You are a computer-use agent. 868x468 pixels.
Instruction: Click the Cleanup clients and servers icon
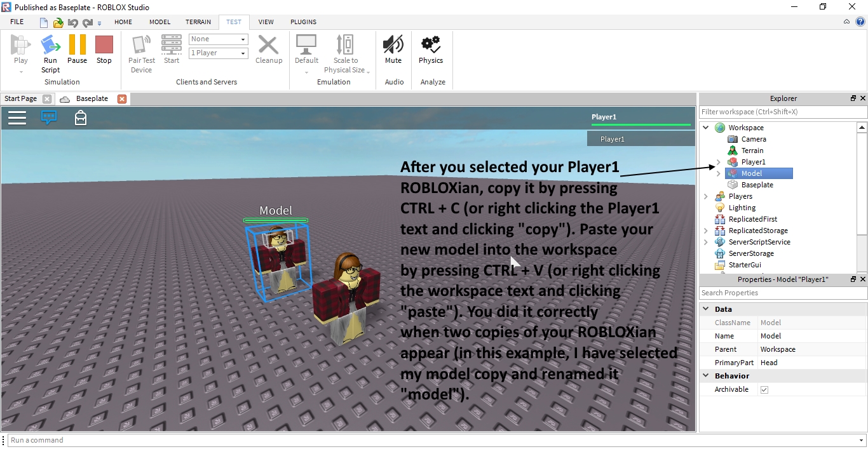pos(268,46)
